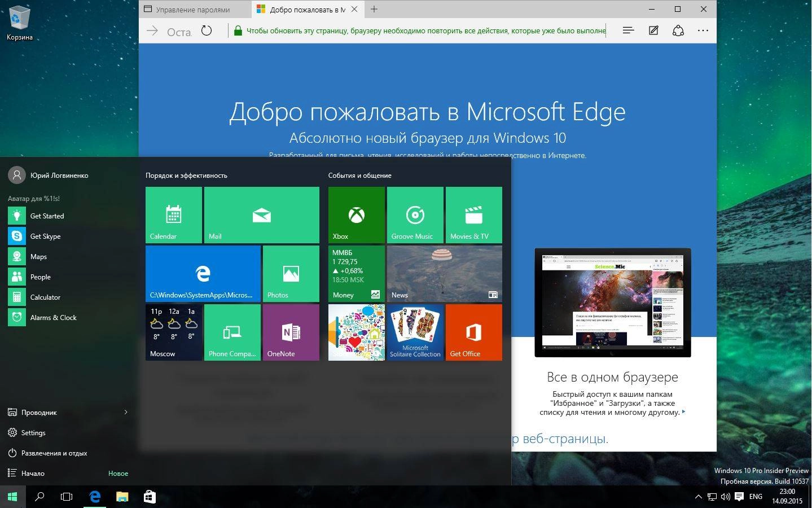This screenshot has width=812, height=508.
Task: Show hidden tray icons
Action: [698, 497]
